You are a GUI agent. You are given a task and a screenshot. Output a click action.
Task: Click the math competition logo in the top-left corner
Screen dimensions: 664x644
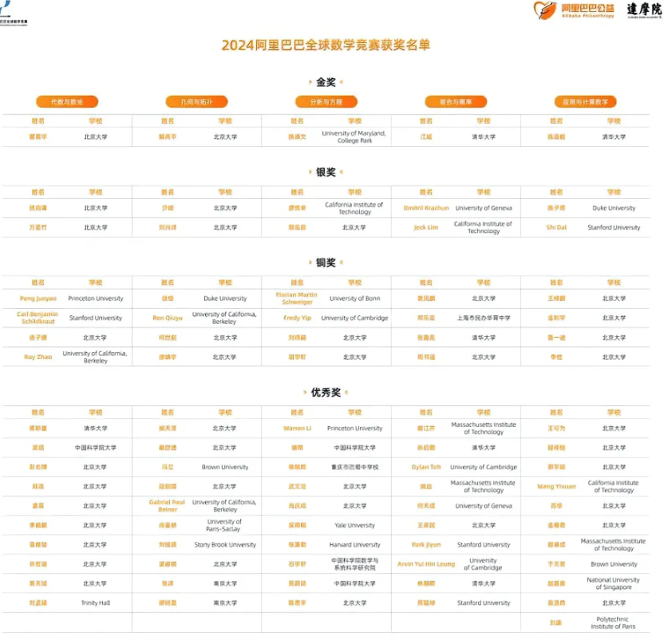pyautogui.click(x=12, y=13)
